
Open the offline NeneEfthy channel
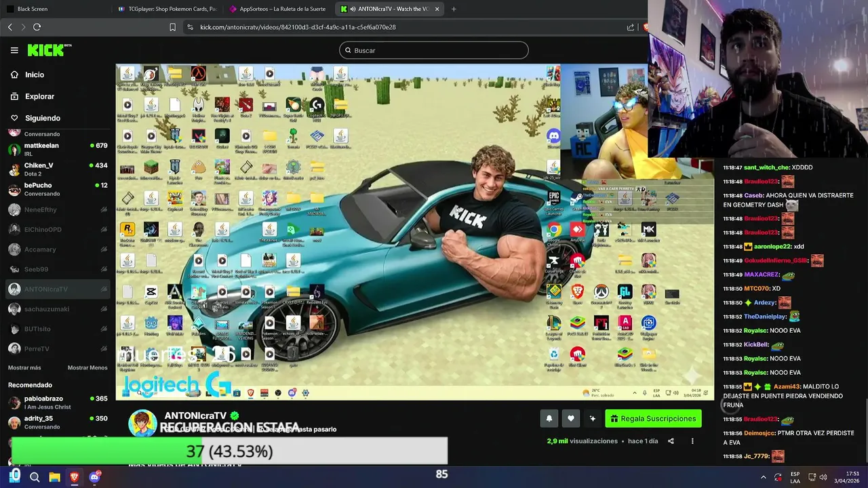[x=58, y=209]
